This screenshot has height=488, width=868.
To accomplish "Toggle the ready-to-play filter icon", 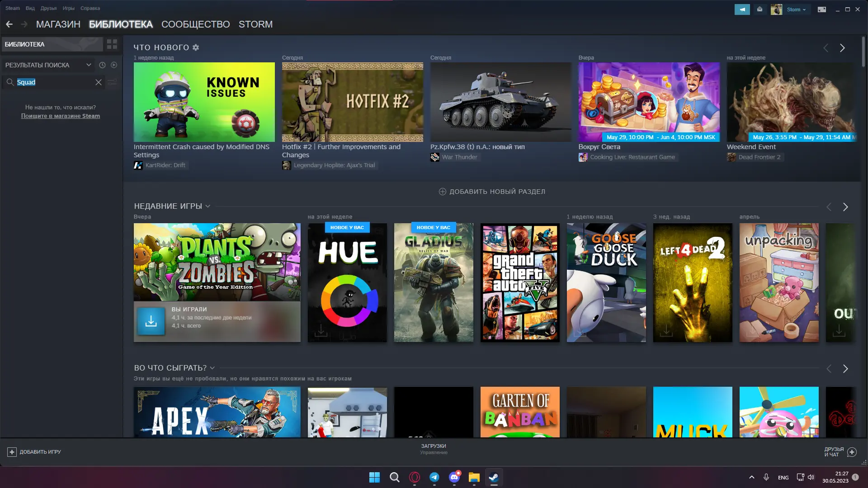I will 114,65.
